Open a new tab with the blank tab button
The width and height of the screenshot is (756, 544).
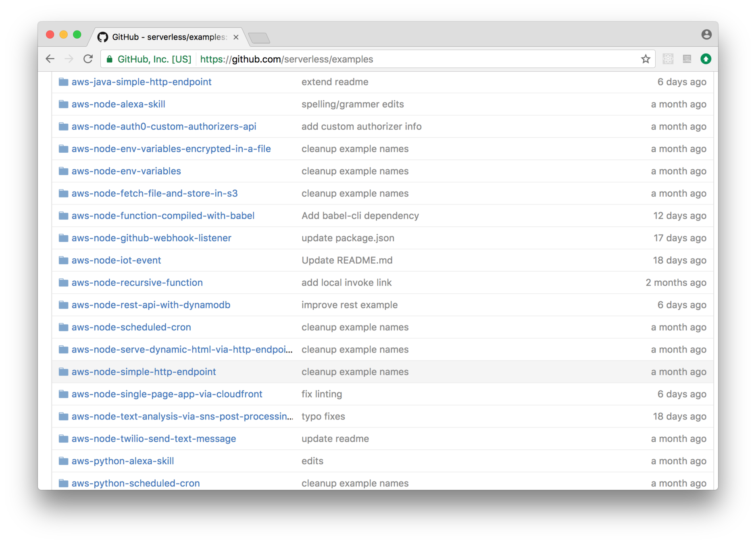[x=259, y=38]
